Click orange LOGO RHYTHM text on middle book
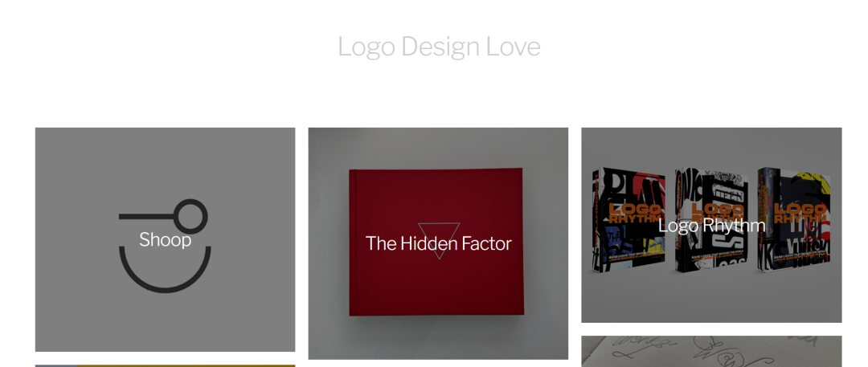Image resolution: width=868 pixels, height=367 pixels. [x=718, y=213]
